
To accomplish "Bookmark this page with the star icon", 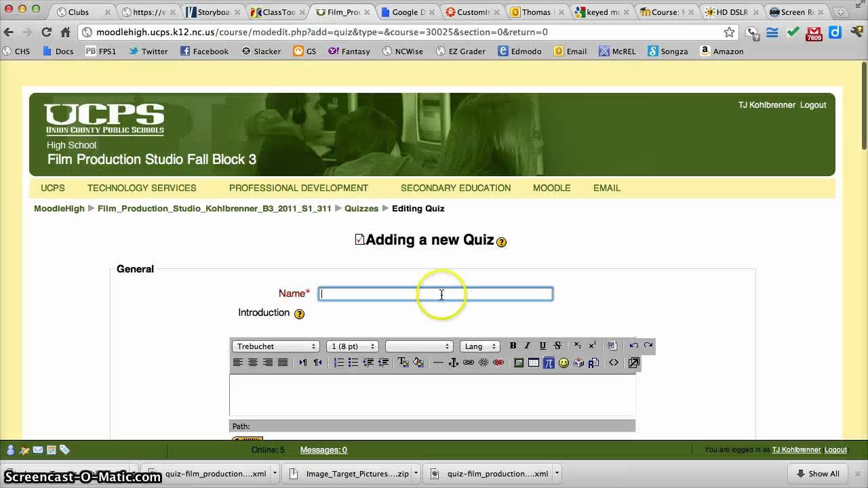I will click(729, 32).
